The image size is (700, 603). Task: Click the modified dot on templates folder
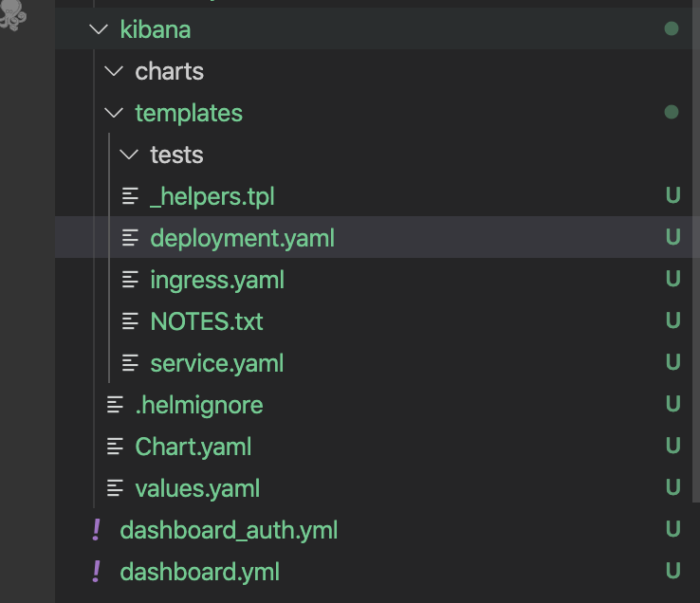[x=672, y=113]
